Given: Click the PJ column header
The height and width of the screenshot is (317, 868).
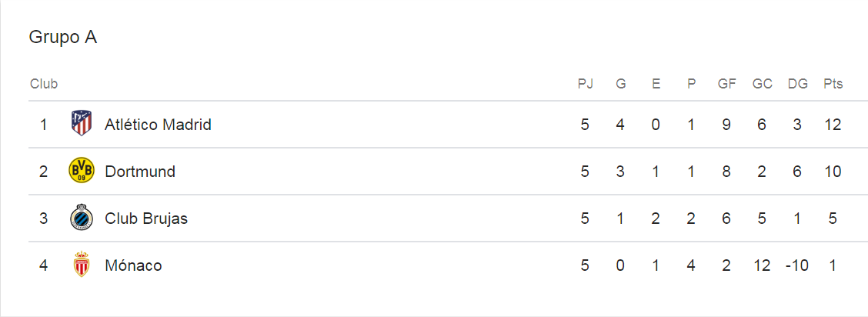Looking at the screenshot, I should (586, 84).
